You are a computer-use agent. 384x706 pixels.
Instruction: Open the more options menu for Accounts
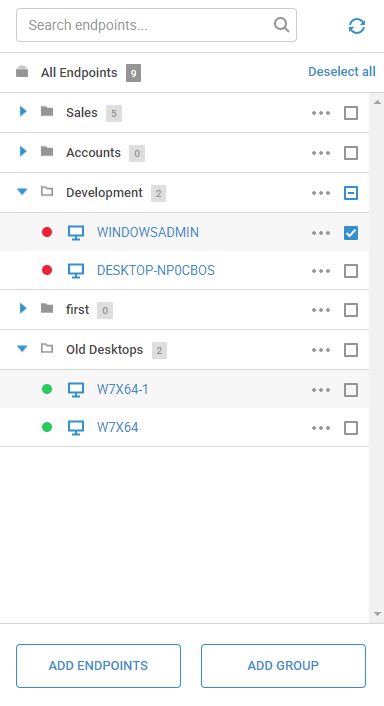click(321, 153)
